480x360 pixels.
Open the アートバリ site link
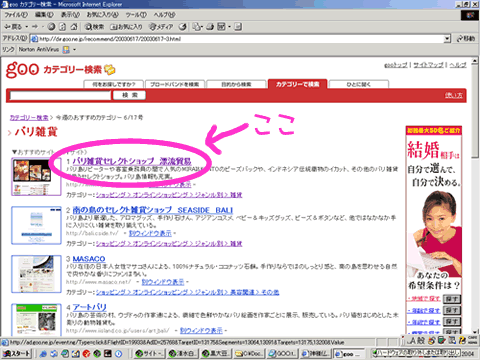(89, 307)
